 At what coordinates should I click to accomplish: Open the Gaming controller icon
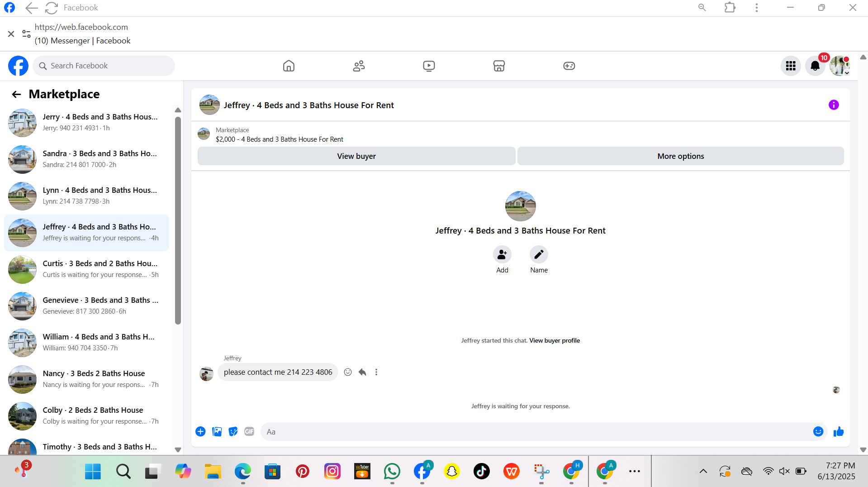(x=569, y=66)
